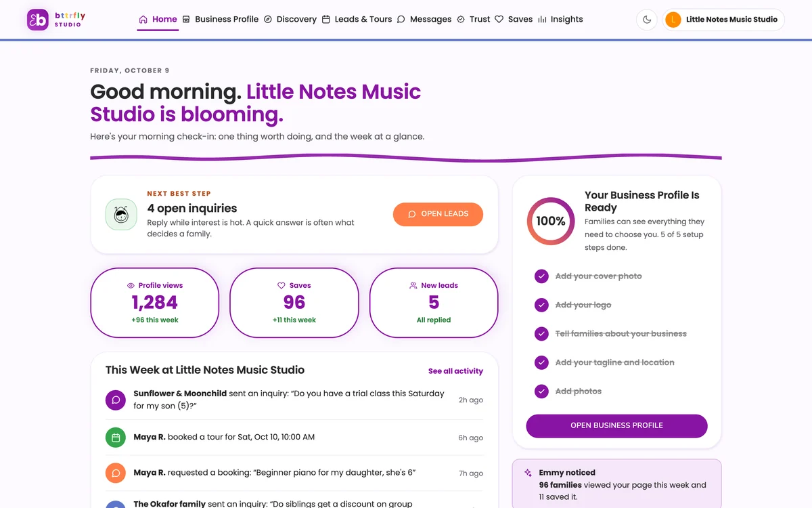Go to the Home tab
This screenshot has width=812, height=508.
pos(158,20)
